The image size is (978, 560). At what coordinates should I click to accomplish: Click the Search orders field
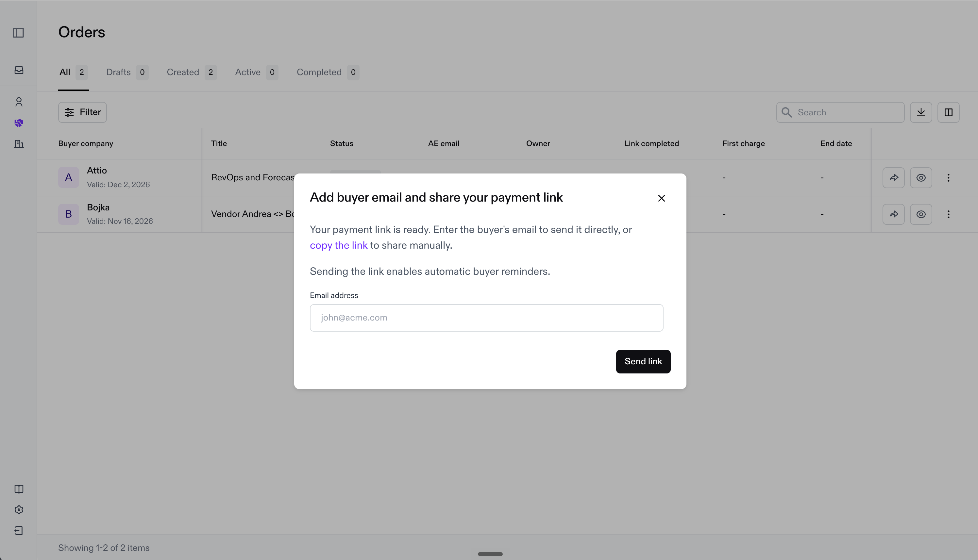(840, 112)
